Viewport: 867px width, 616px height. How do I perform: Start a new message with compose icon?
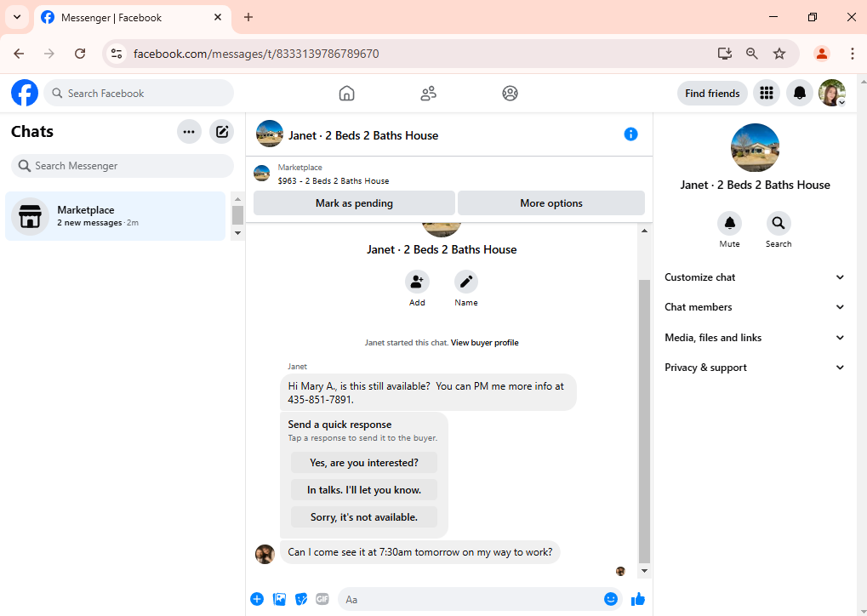[222, 132]
